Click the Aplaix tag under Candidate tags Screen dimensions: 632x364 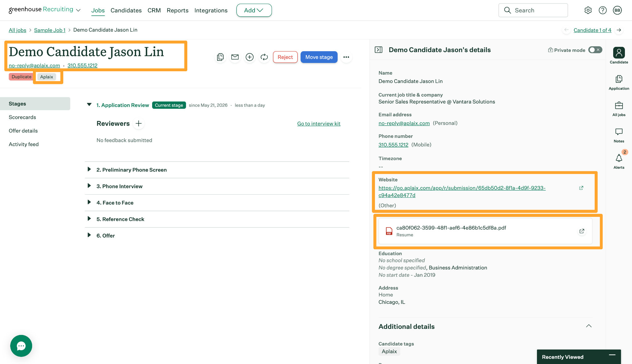(x=389, y=351)
